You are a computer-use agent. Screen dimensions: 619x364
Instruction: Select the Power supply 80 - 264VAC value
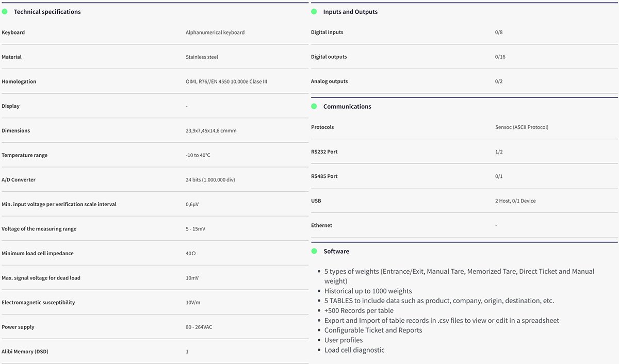coord(199,327)
